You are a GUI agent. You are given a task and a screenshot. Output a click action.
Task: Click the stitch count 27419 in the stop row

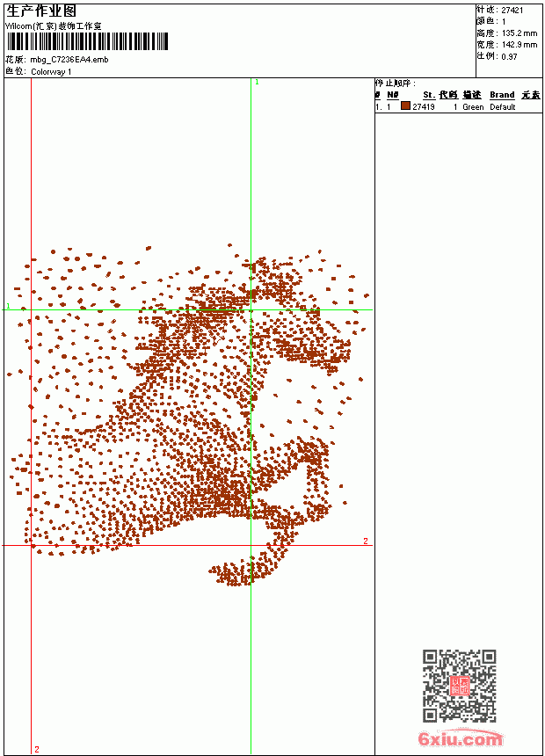pyautogui.click(x=424, y=107)
